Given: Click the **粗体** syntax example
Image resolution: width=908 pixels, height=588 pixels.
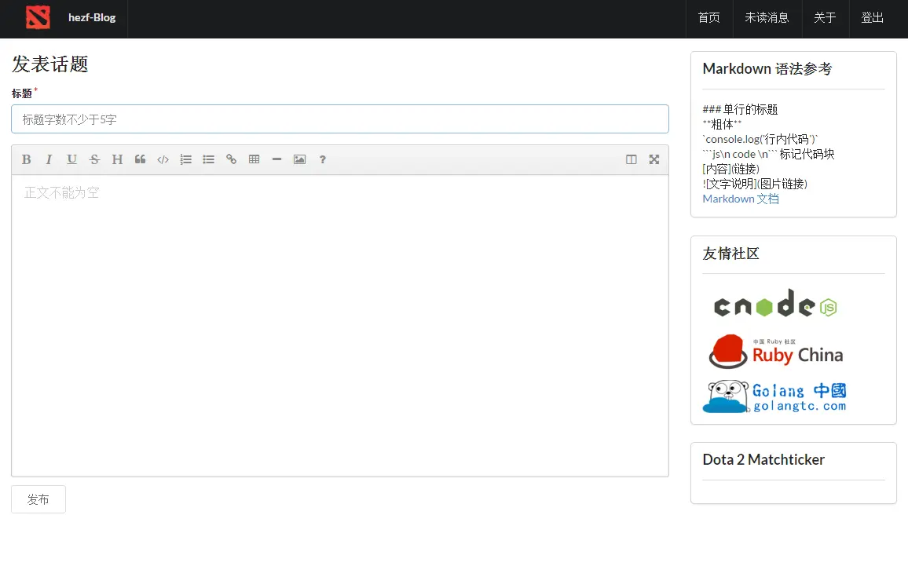Looking at the screenshot, I should point(722,124).
